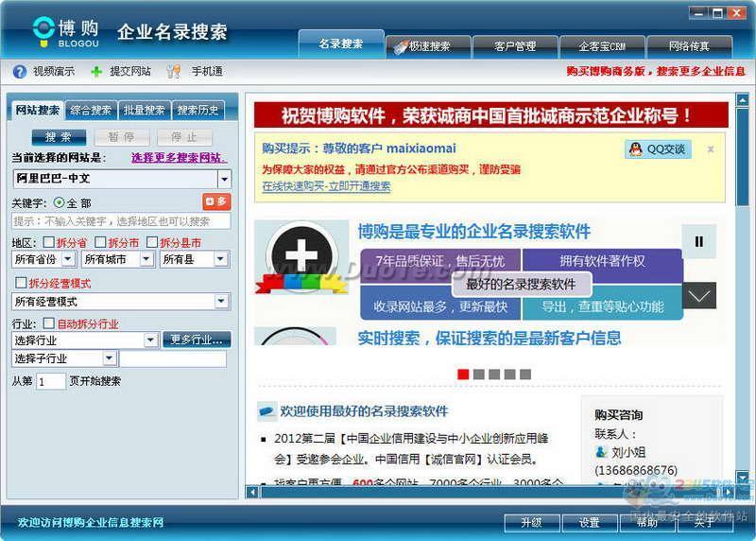Screen dimensions: 756x541
Task: Select the 综合搜索 tab
Action: [91, 111]
